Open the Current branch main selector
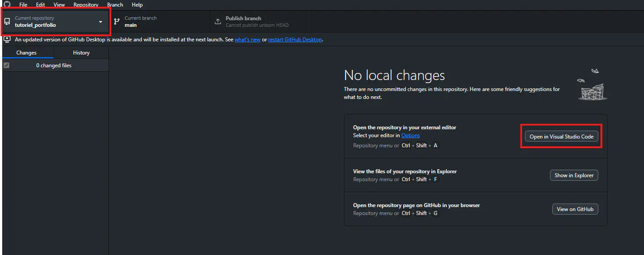Image resolution: width=644 pixels, height=255 pixels. 159,22
